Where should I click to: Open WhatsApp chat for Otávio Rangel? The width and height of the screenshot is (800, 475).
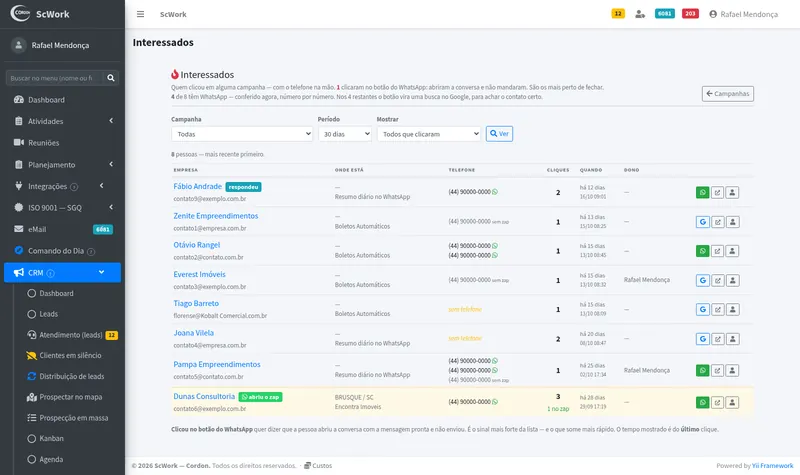click(x=703, y=251)
